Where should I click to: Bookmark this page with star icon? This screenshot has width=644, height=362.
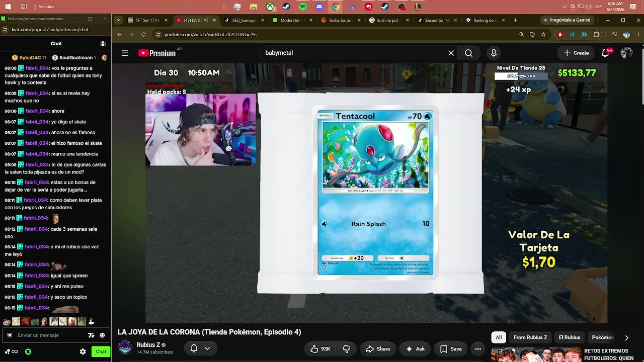point(543,35)
